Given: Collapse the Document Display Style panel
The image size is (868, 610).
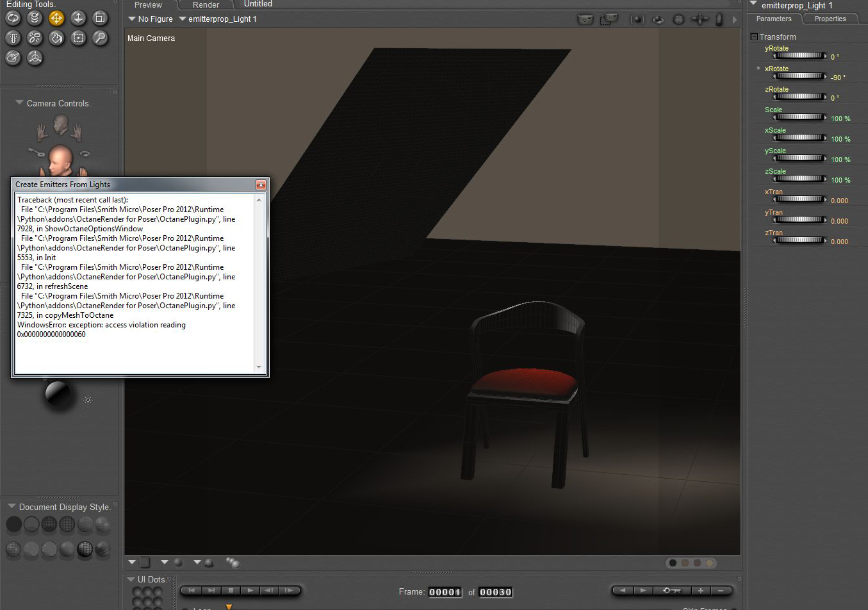Looking at the screenshot, I should [12, 506].
